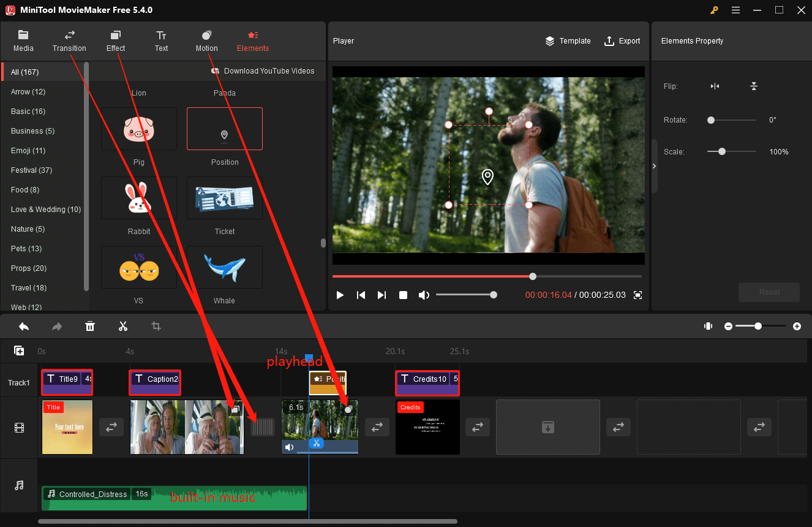Screen dimensions: 812x527
Task: Flip the selected element horizontally
Action: [715, 86]
